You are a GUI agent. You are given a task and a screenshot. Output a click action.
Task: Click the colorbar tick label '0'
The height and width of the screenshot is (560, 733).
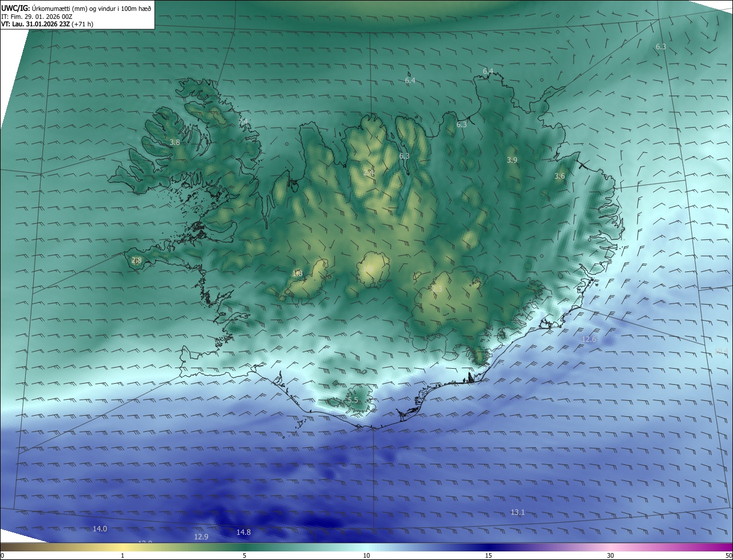click(x=2, y=555)
